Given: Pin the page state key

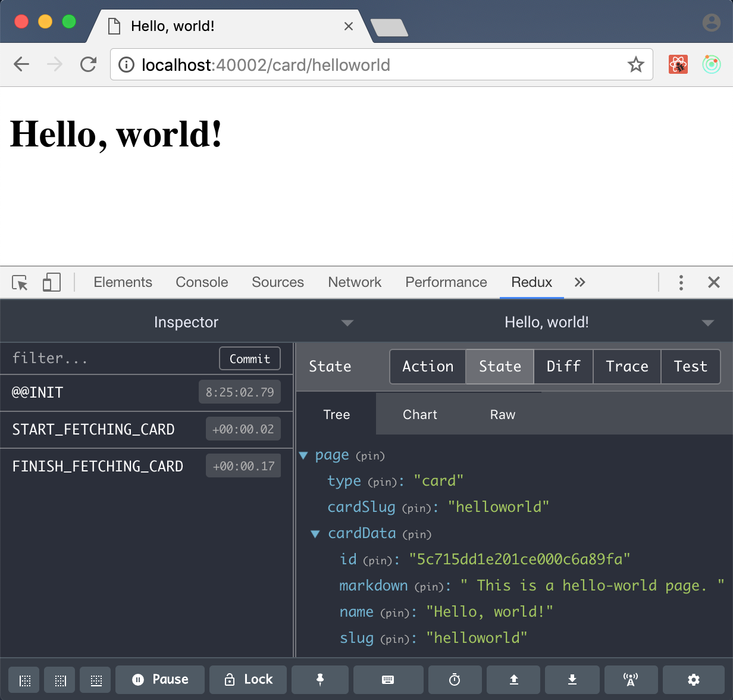Looking at the screenshot, I should (370, 457).
